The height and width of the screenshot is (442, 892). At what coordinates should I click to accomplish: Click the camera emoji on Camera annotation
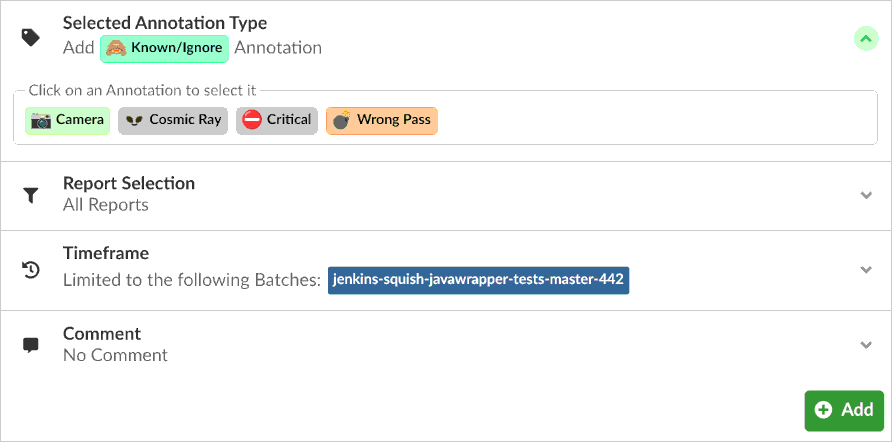click(41, 120)
